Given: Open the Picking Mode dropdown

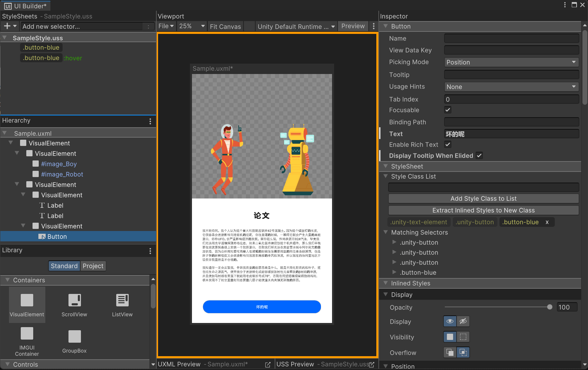Looking at the screenshot, I should 511,62.
